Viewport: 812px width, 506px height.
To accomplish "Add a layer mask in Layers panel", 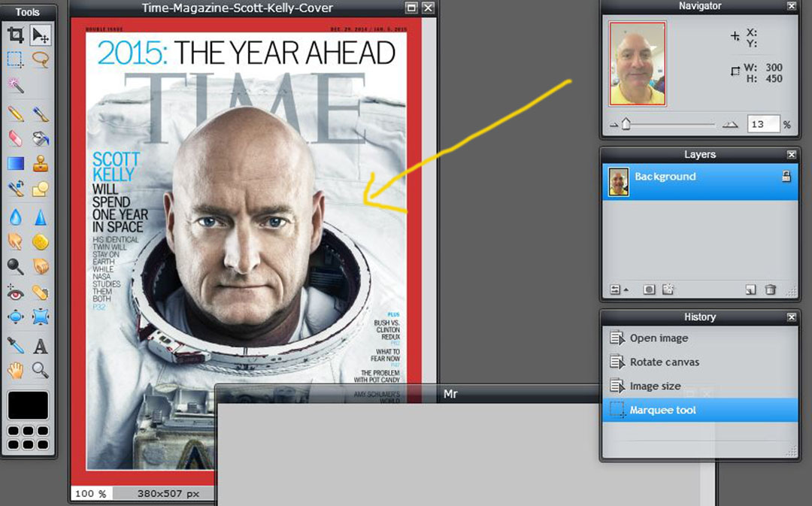I will [650, 289].
